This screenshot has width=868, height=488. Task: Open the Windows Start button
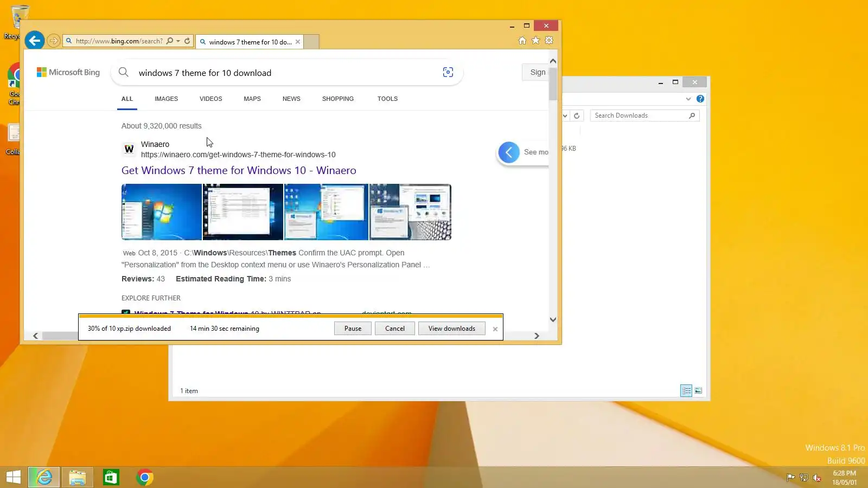pos(13,477)
